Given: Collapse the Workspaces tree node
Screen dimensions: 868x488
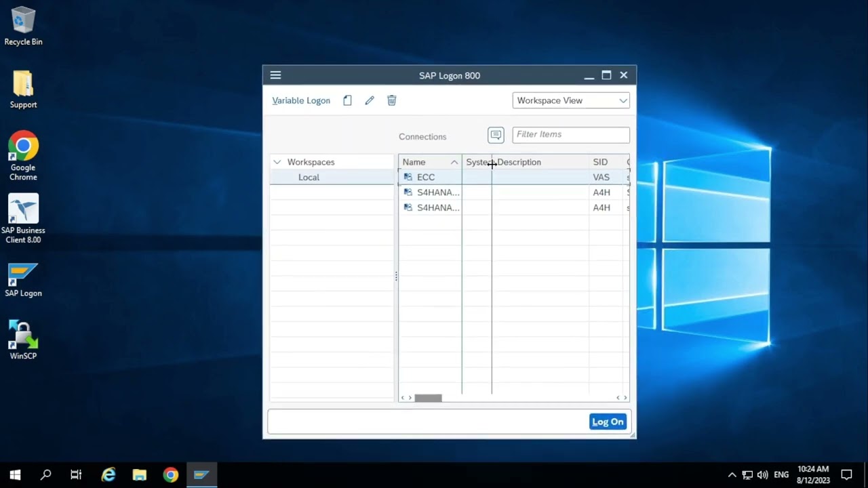Looking at the screenshot, I should 277,162.
